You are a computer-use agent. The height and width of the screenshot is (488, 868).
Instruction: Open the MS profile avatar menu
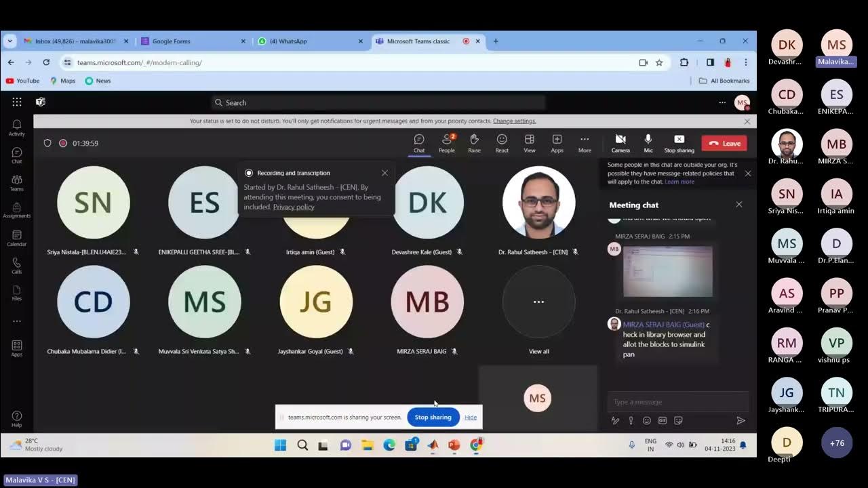tap(742, 102)
